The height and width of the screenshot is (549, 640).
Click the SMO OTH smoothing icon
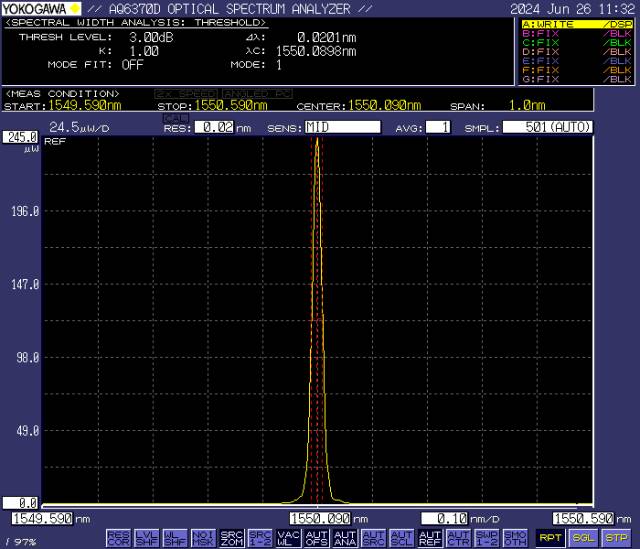(515, 538)
